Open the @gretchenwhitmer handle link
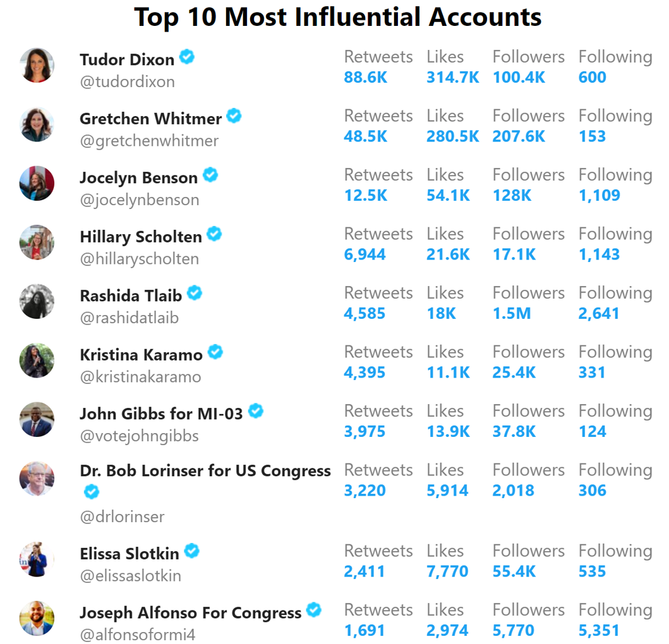The image size is (669, 644). coord(149,141)
